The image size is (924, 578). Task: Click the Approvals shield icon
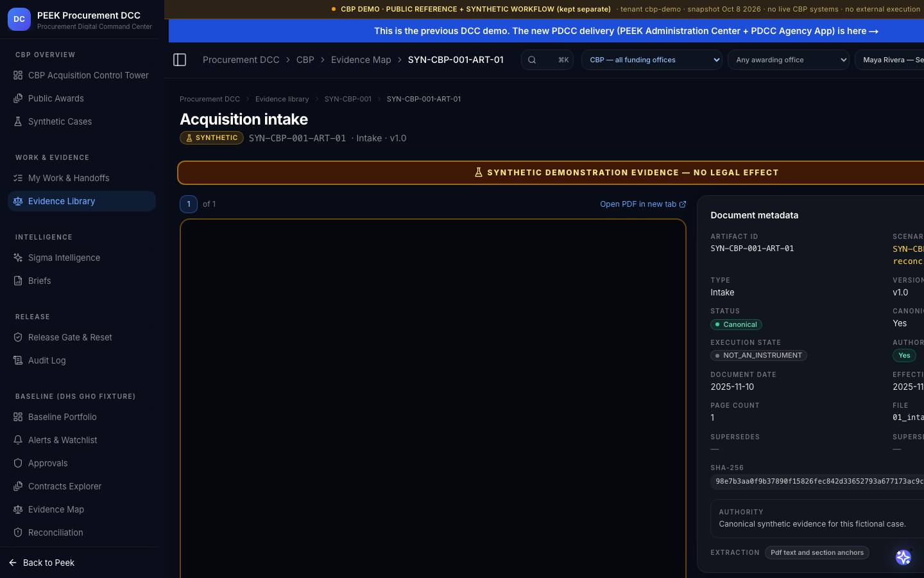click(18, 463)
